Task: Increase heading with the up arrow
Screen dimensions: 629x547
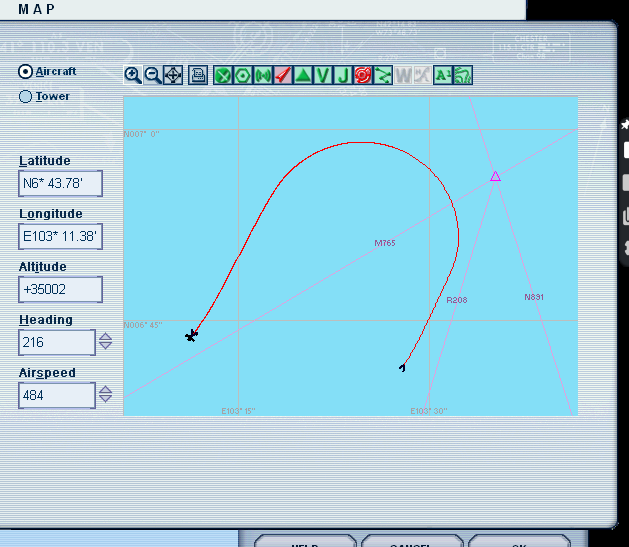Action: (106, 336)
